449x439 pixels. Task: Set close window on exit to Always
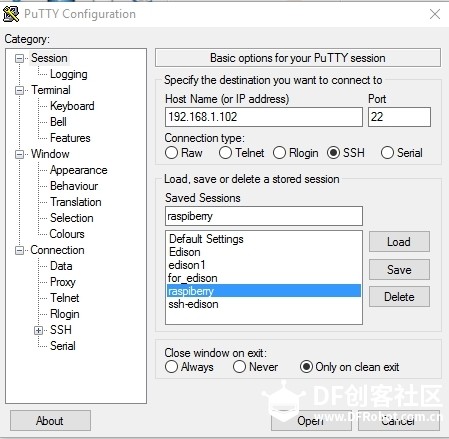[171, 367]
